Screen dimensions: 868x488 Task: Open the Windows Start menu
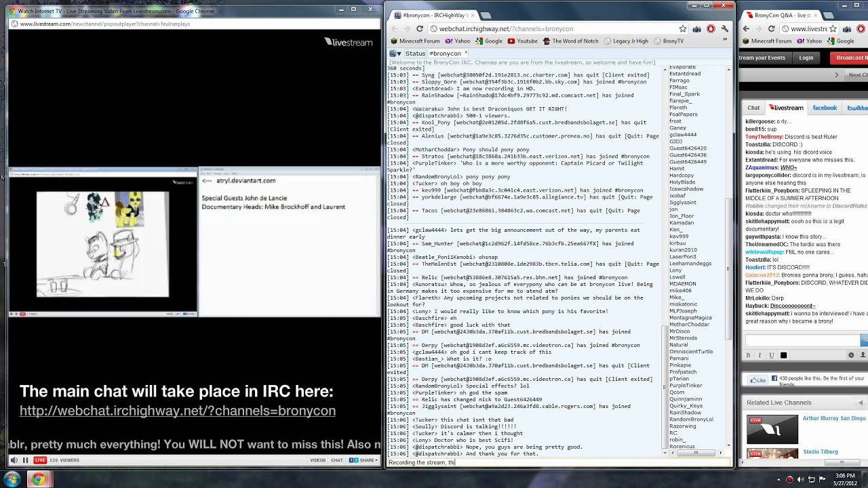point(12,480)
